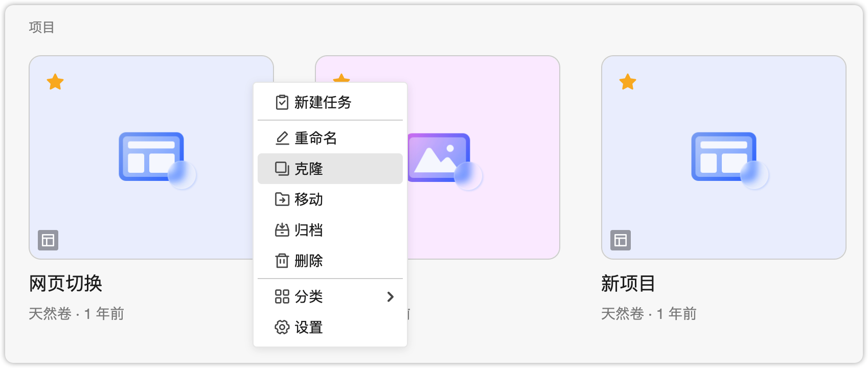Open the 新项目 project title

pyautogui.click(x=628, y=283)
